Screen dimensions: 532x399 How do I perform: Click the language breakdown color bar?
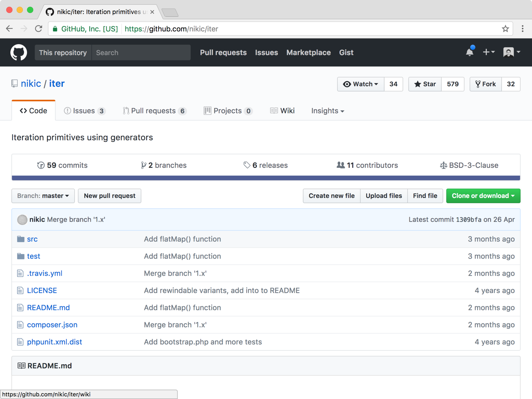point(266,178)
